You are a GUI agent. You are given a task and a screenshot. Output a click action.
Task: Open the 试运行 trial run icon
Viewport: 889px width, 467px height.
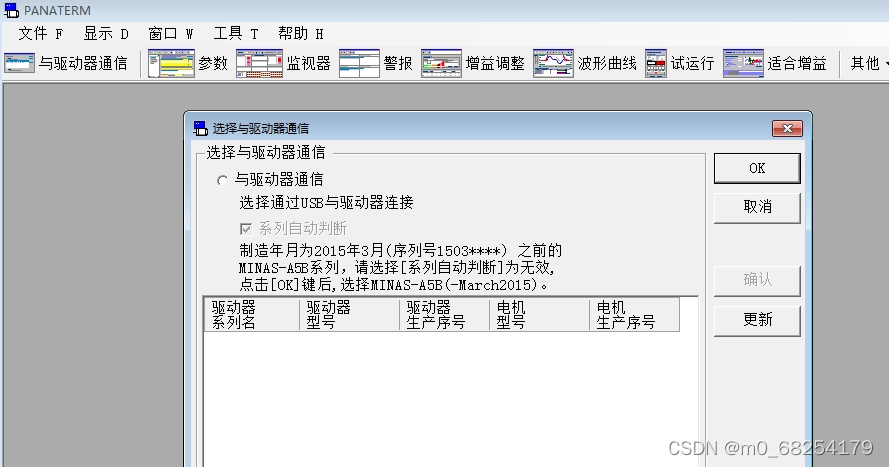click(656, 63)
